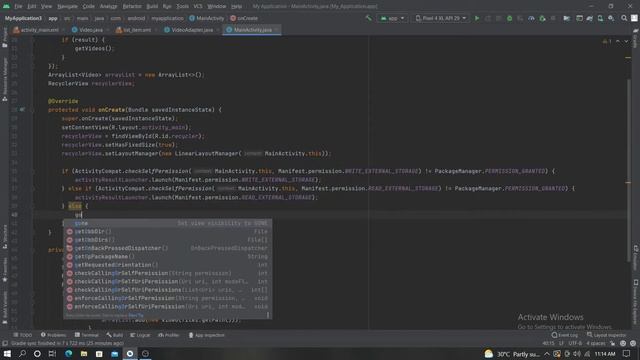Go to next highlighted error arrow
The height and width of the screenshot is (360, 640).
(626, 41)
